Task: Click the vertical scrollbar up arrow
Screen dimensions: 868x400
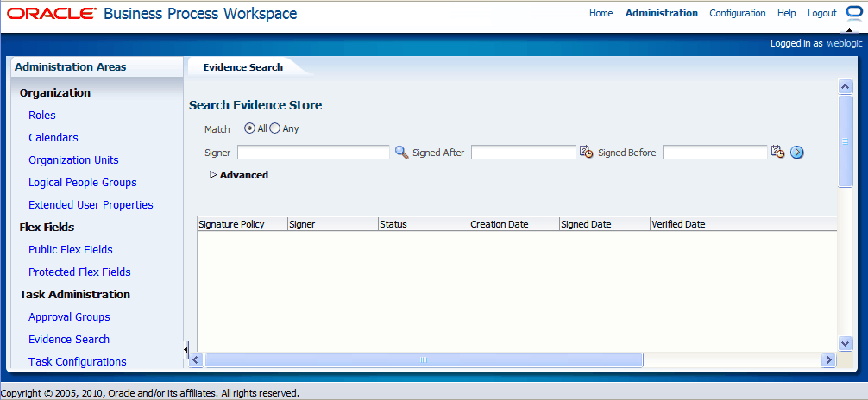Action: click(845, 86)
